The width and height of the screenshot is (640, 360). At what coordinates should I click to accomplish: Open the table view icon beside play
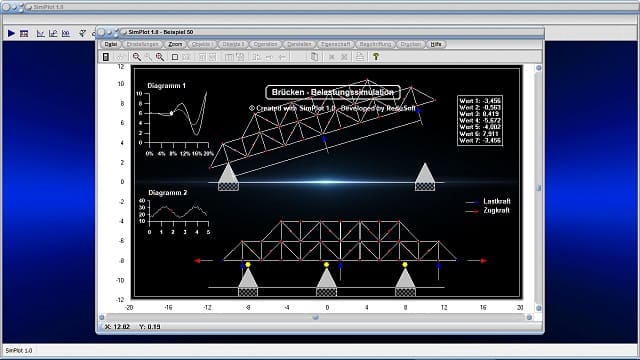point(24,33)
